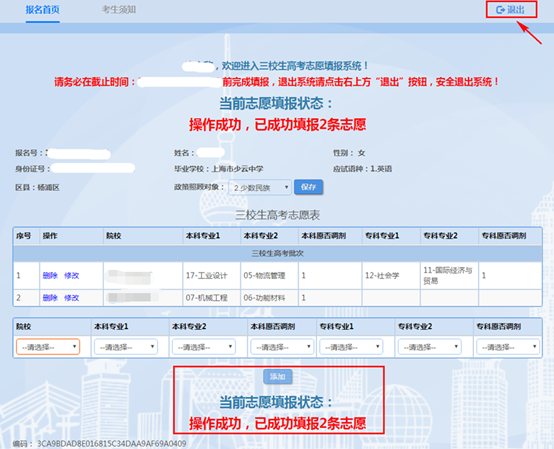This screenshot has height=449, width=554.
Task: Open the 本科专业1 selection dropdown
Action: click(x=126, y=347)
